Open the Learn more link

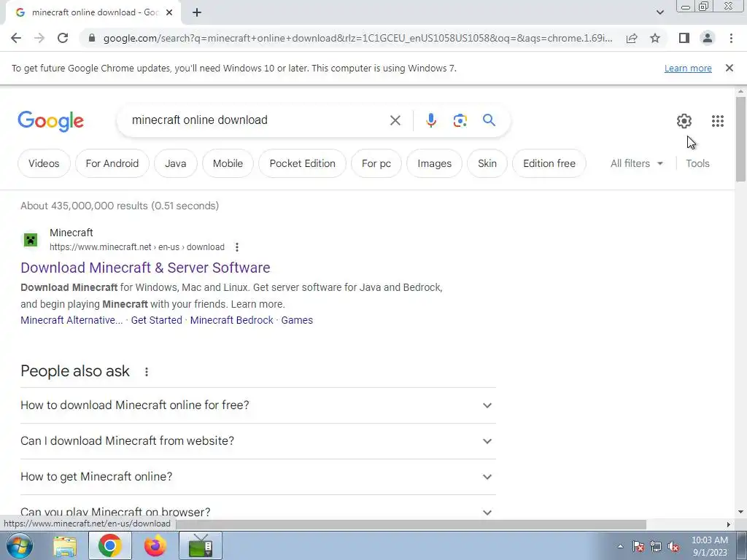pyautogui.click(x=688, y=68)
